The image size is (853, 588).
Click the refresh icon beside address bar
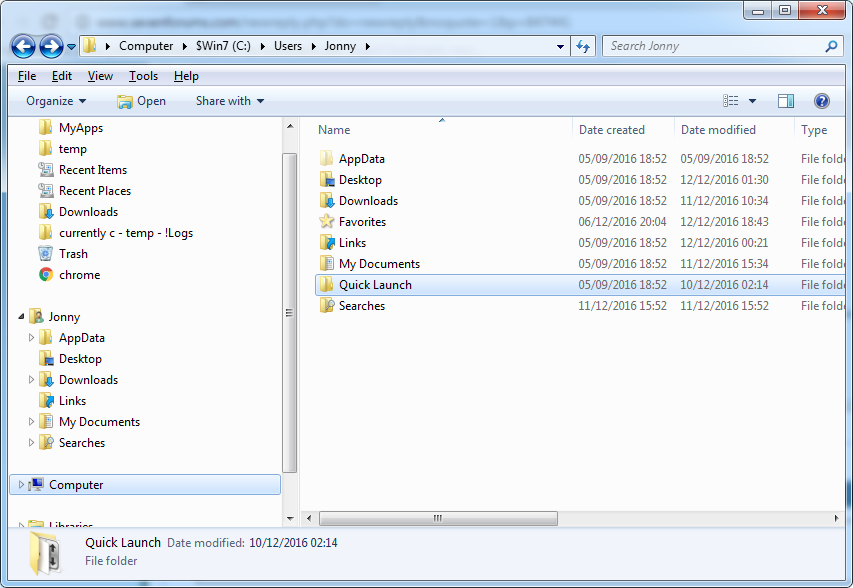pyautogui.click(x=583, y=46)
